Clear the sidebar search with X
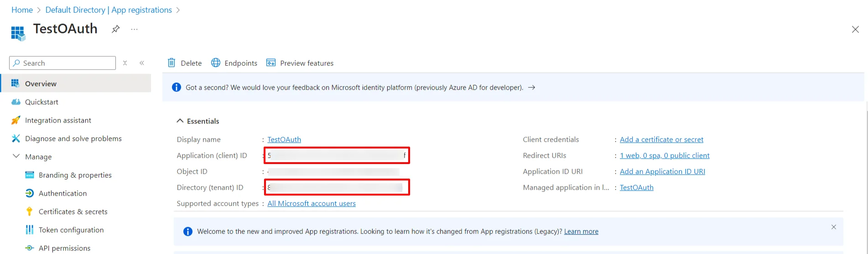This screenshot has height=254, width=868. pyautogui.click(x=125, y=63)
